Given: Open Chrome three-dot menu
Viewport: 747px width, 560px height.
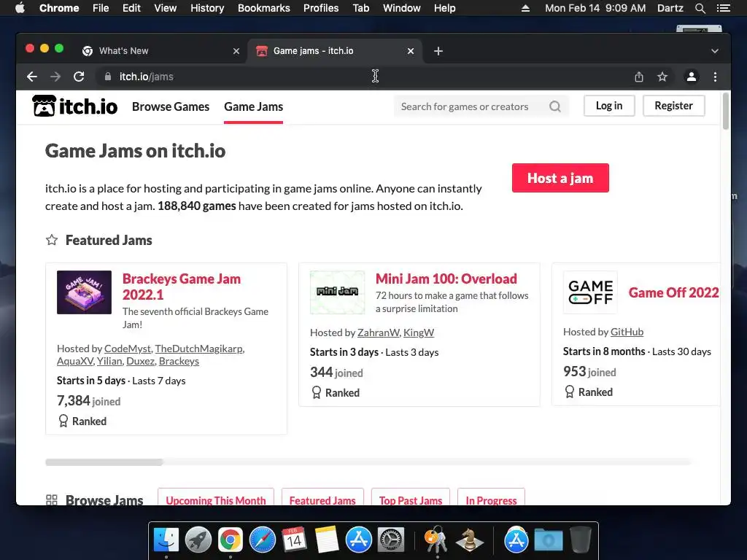Looking at the screenshot, I should pos(715,77).
